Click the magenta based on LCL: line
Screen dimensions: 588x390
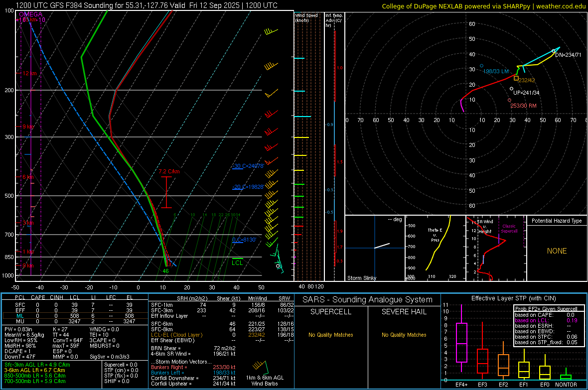click(x=546, y=321)
